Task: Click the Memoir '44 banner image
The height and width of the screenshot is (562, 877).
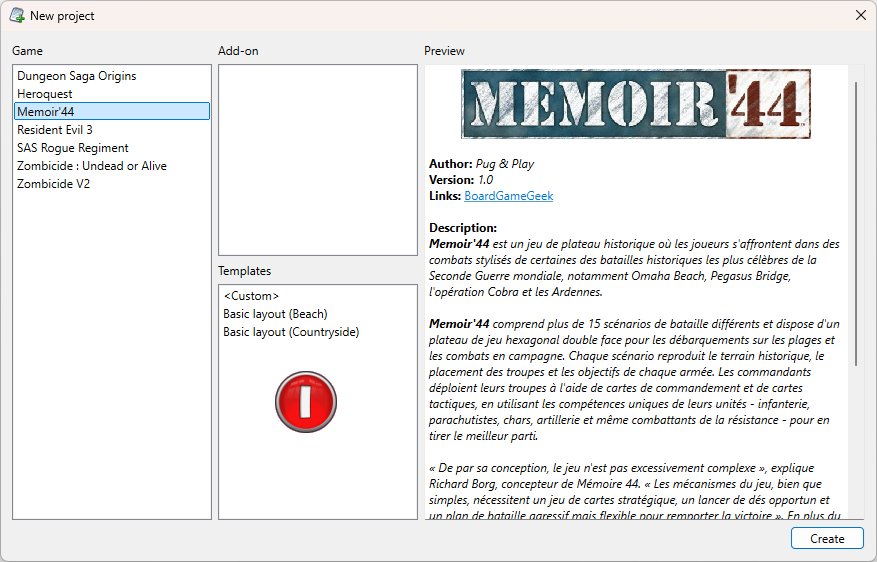Action: click(x=636, y=104)
